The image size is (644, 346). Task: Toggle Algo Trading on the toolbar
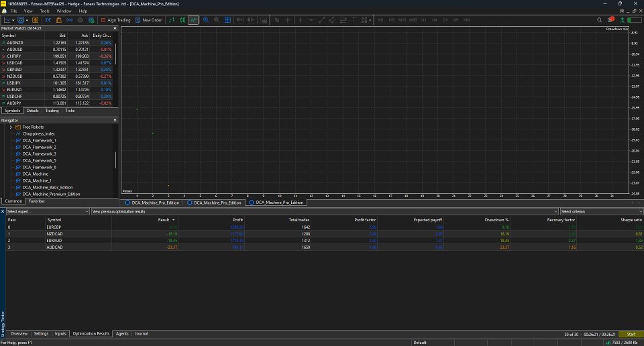pos(115,19)
